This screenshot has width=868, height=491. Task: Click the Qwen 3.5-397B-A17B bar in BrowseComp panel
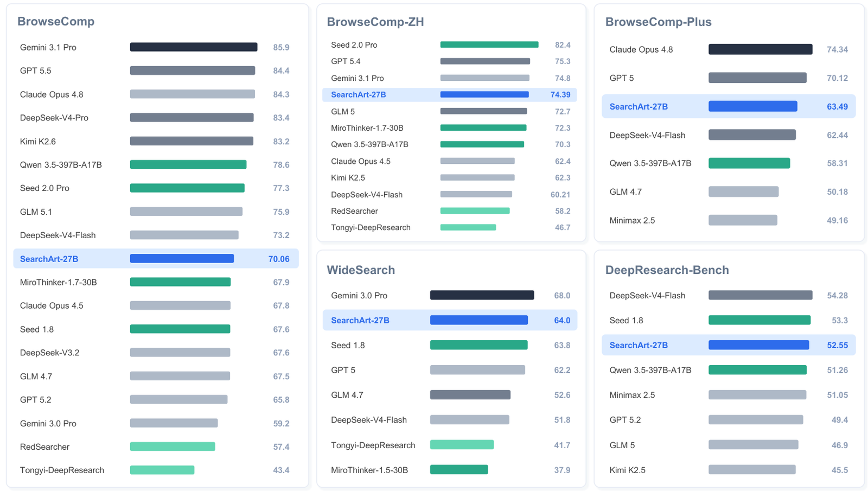click(x=188, y=164)
